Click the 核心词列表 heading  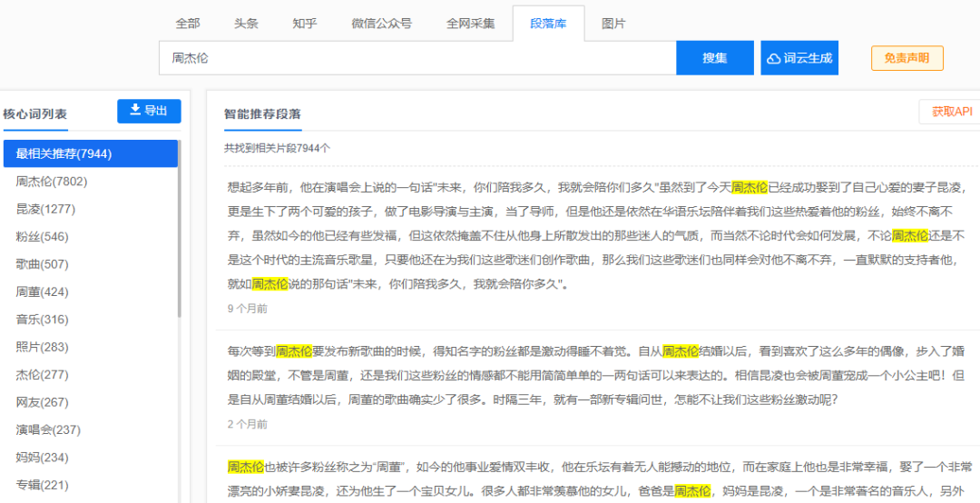click(35, 114)
